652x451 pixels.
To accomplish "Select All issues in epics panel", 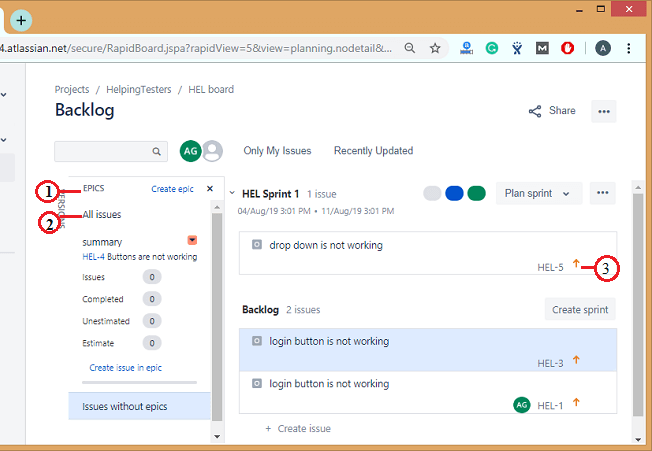I will click(x=102, y=214).
